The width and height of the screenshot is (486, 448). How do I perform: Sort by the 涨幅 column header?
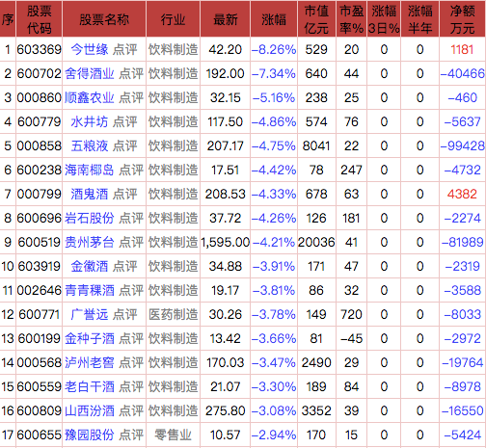(x=274, y=19)
